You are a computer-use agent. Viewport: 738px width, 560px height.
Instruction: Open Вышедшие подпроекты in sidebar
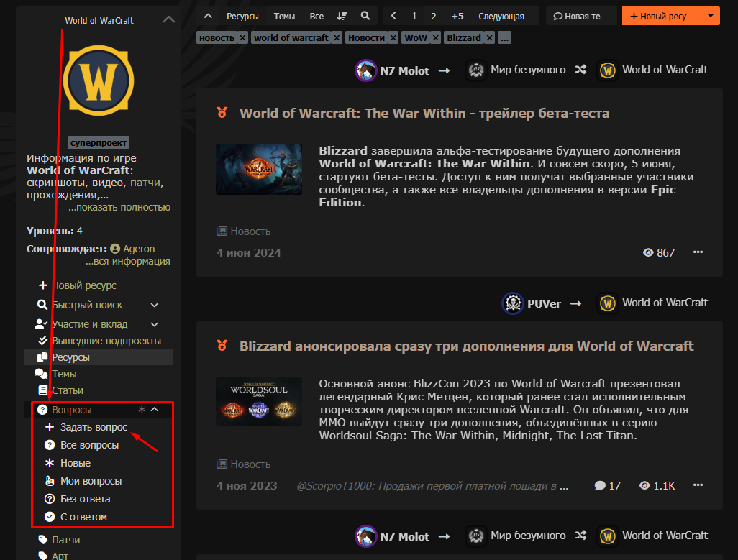[106, 341]
